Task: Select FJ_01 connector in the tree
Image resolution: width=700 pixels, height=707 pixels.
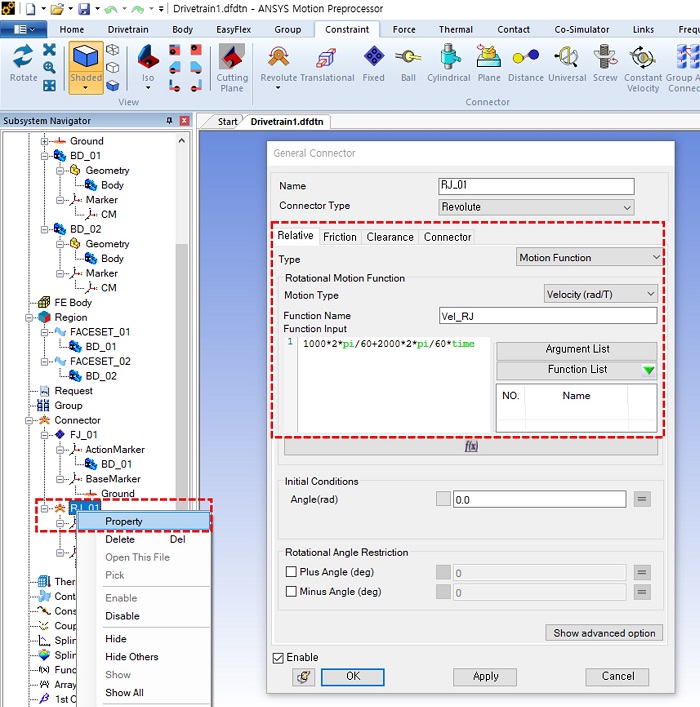Action: click(84, 435)
